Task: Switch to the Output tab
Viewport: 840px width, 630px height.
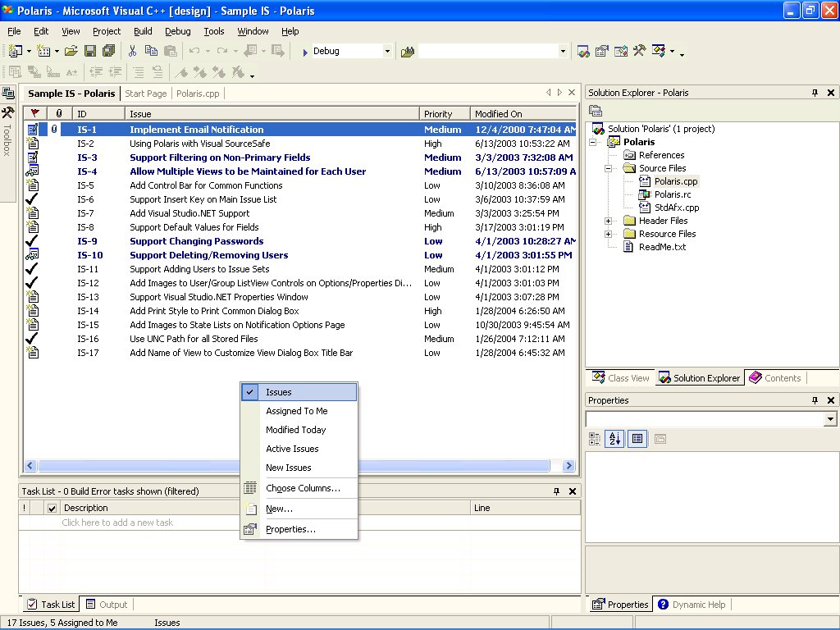Action: (x=107, y=605)
